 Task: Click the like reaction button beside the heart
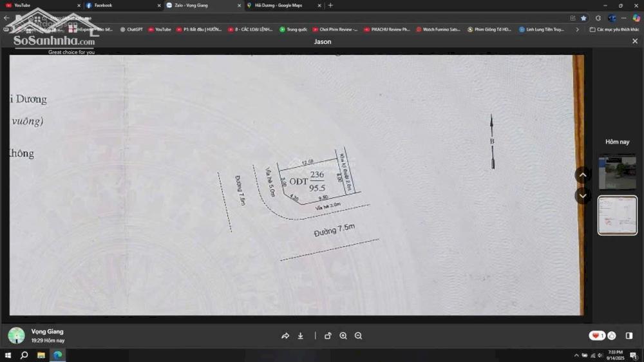click(612, 336)
